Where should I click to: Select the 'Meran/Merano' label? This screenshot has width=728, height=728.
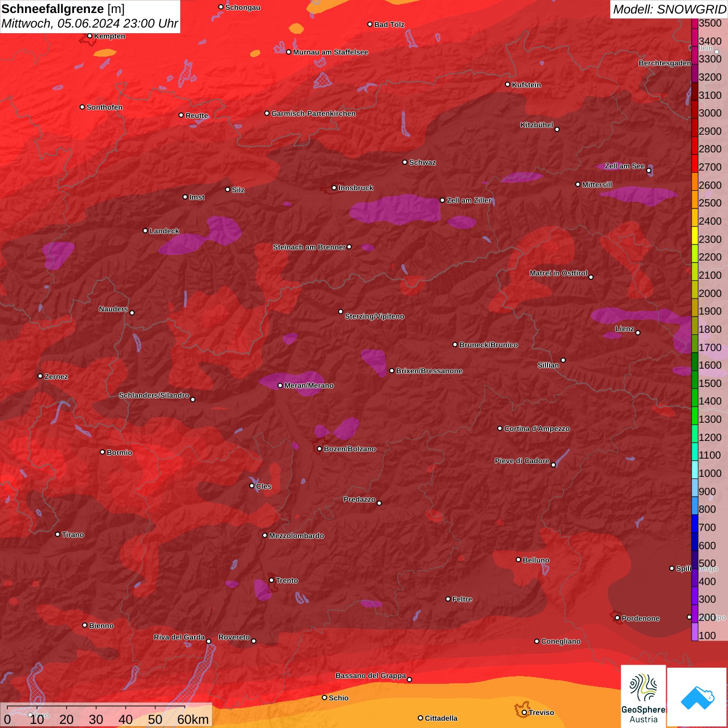[309, 385]
